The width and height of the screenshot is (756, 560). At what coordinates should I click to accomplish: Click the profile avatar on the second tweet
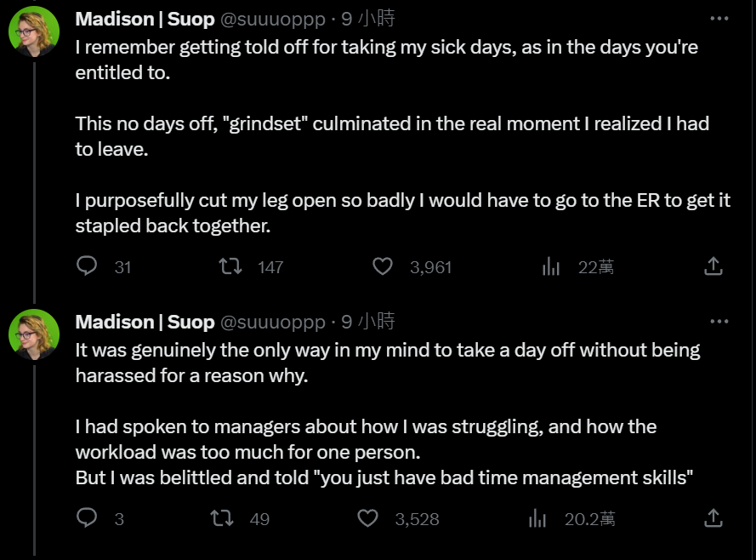(x=34, y=334)
